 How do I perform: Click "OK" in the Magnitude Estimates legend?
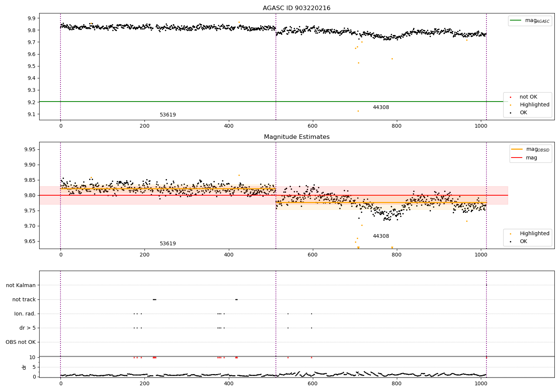point(523,242)
